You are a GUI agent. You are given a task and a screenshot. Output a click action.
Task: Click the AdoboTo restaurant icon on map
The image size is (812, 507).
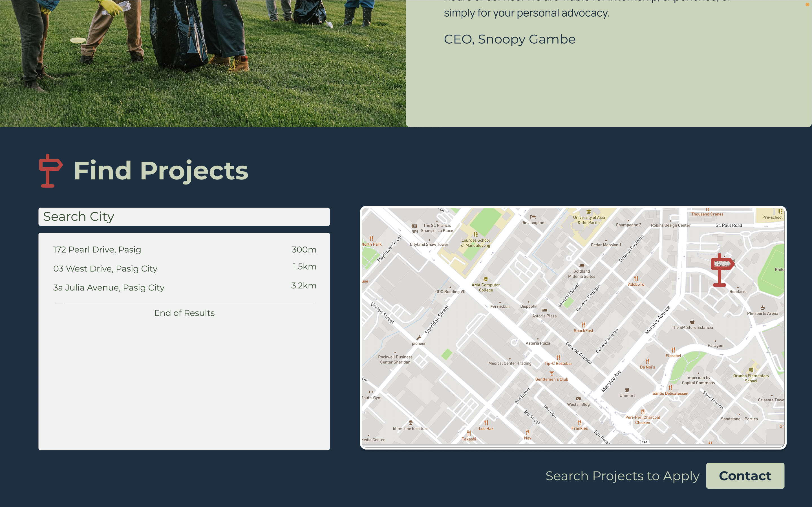click(x=636, y=278)
